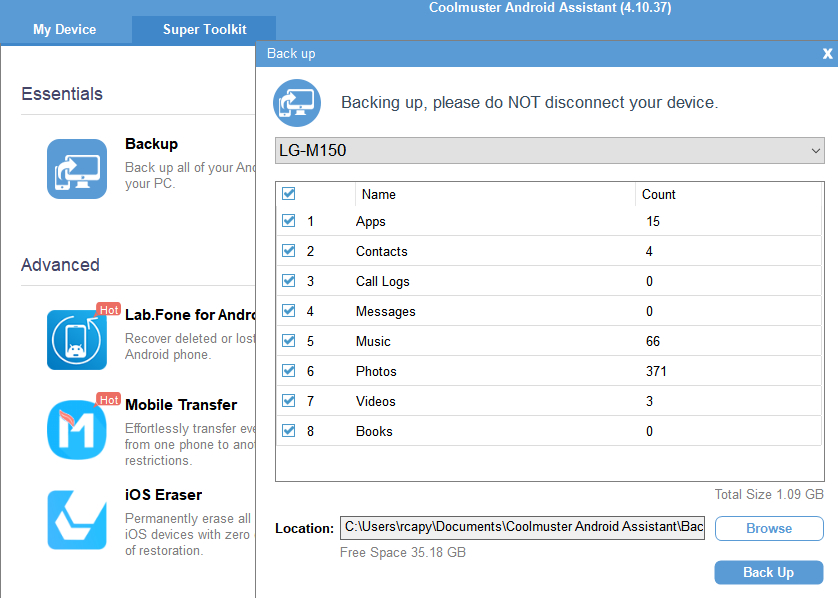Click the Total Size 1.09 GB text
838x598 pixels.
[x=769, y=494]
